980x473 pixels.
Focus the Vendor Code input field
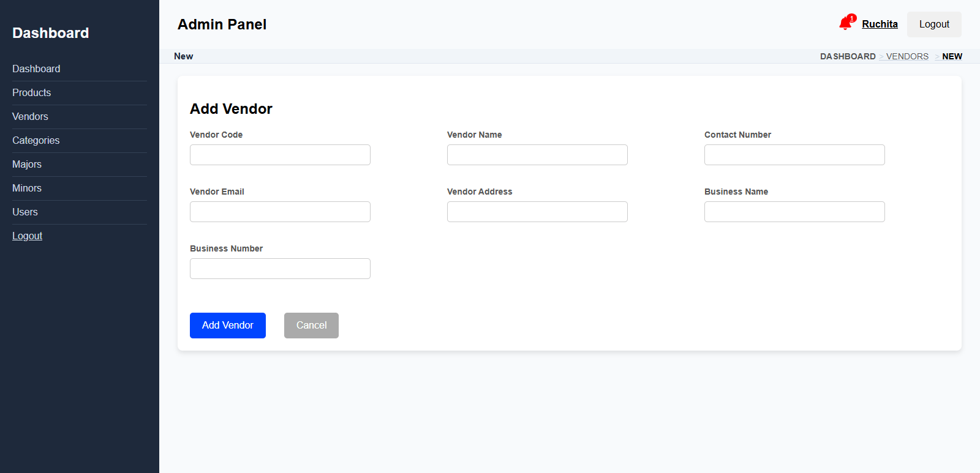(x=280, y=155)
